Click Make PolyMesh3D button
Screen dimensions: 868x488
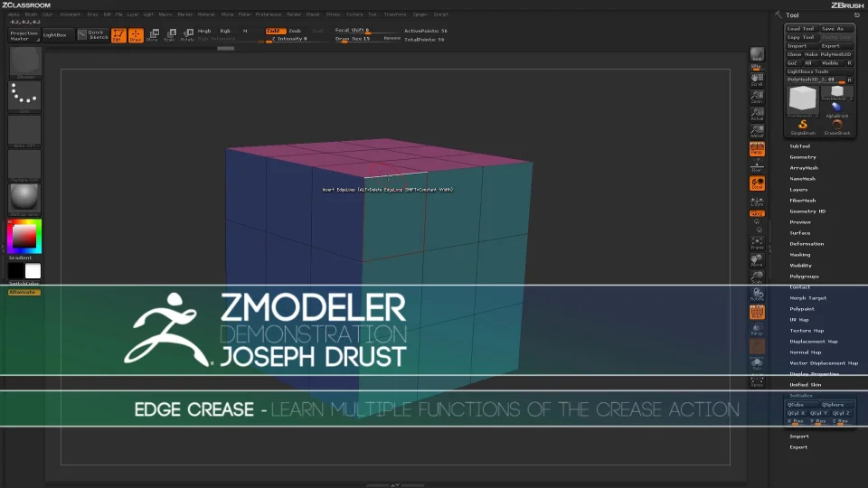click(x=828, y=54)
